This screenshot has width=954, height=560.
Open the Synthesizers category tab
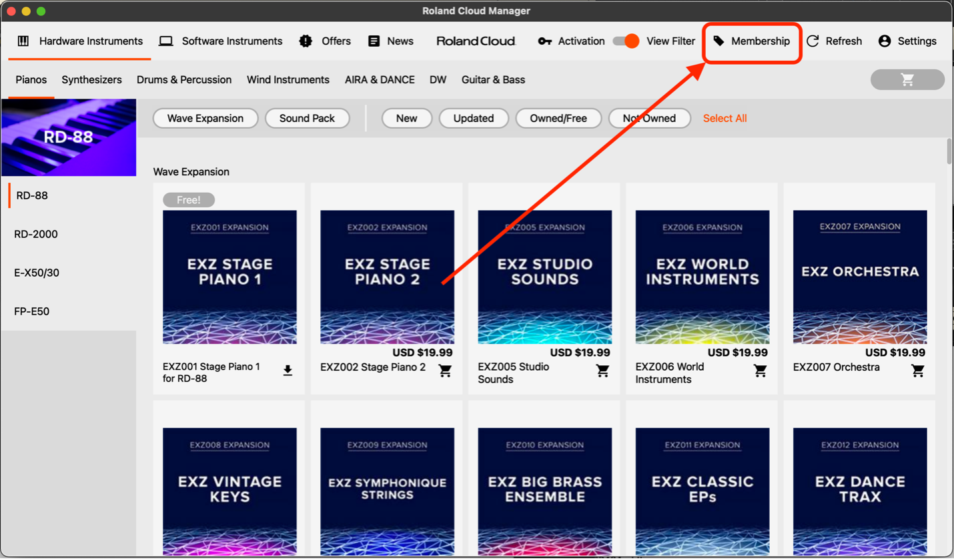click(92, 79)
